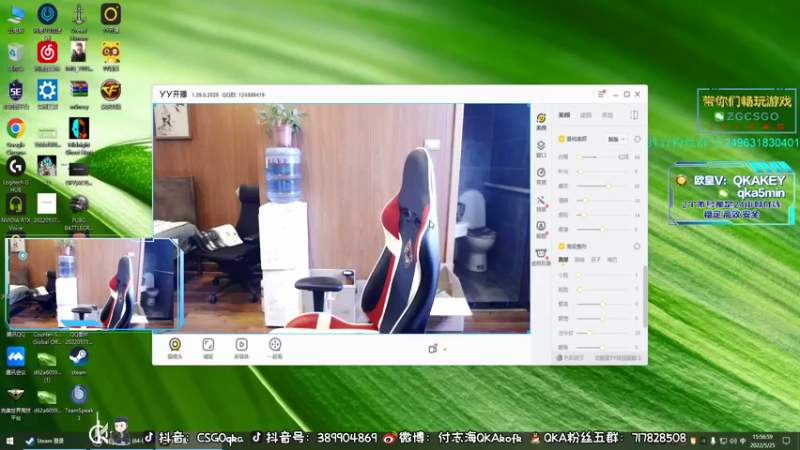Select the 脸部 face sub-tab
The image size is (800, 450).
tap(563, 260)
